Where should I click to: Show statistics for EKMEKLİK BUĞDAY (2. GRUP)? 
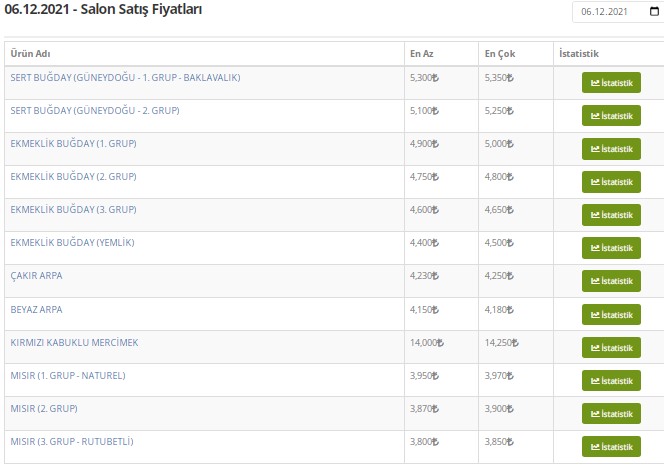pyautogui.click(x=611, y=182)
